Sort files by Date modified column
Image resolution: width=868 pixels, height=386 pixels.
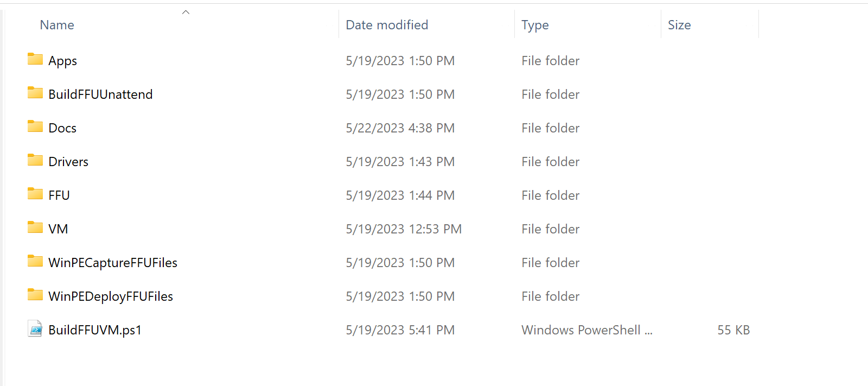386,24
